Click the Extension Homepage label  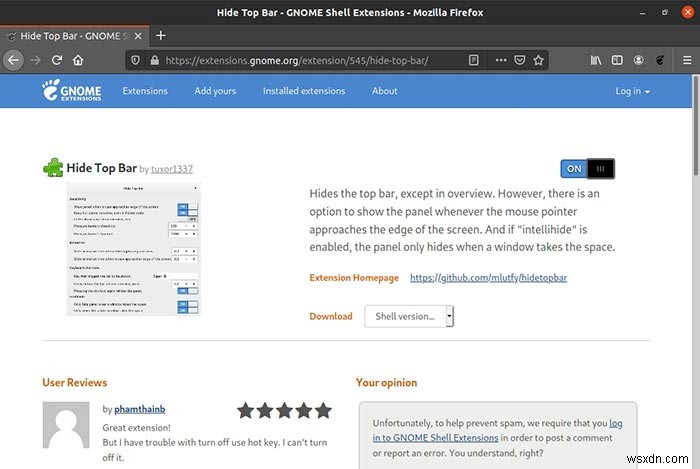pos(354,278)
